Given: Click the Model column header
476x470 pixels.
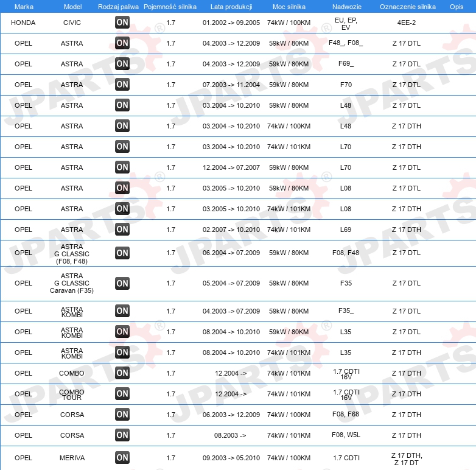Looking at the screenshot, I should coord(72,7).
